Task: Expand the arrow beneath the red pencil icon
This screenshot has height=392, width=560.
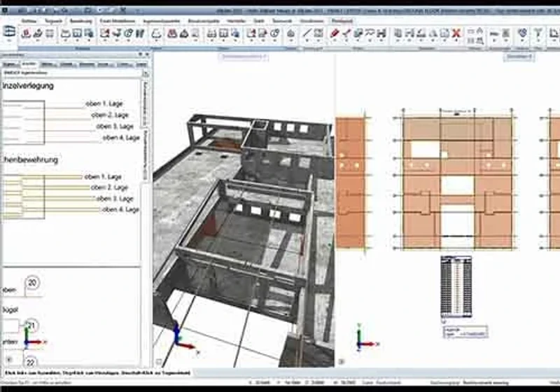Action: 334,41
